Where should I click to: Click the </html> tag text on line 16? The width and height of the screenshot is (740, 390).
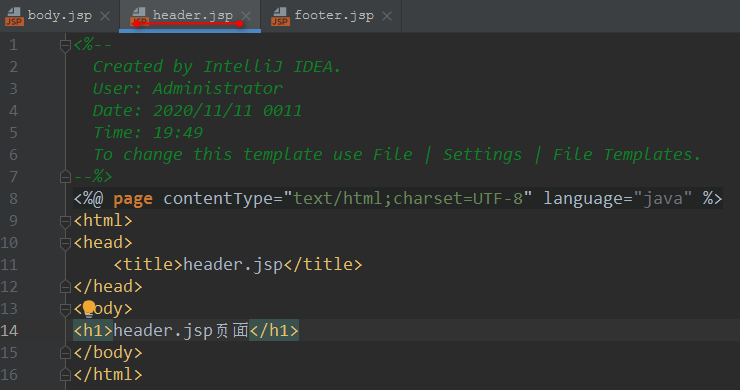(108, 374)
